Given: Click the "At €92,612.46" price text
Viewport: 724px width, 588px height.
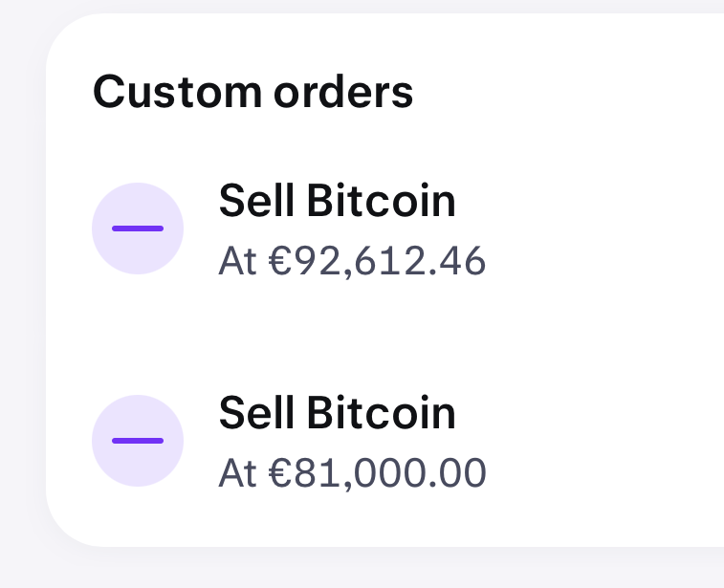Looking at the screenshot, I should (x=352, y=262).
